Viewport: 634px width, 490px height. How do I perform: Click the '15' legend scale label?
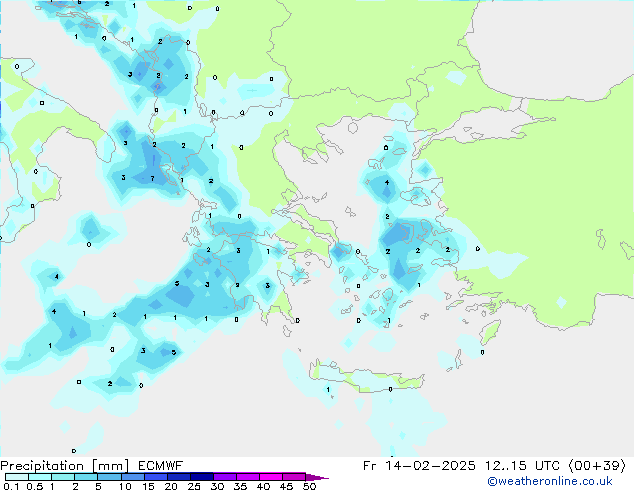(x=148, y=486)
